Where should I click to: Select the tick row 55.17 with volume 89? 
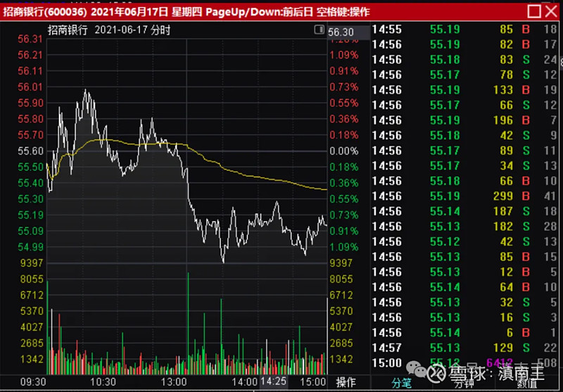click(x=464, y=151)
